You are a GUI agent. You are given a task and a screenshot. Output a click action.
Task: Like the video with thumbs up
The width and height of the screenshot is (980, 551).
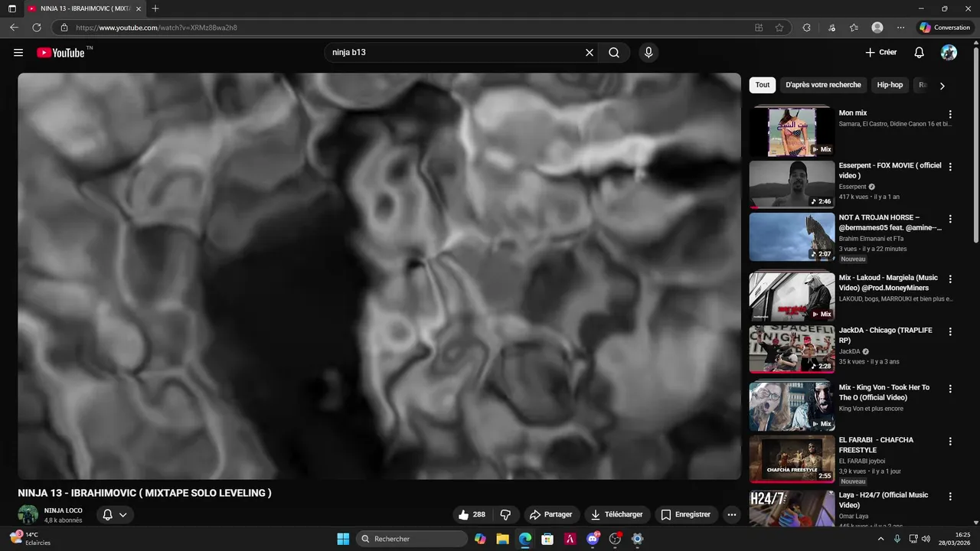[x=472, y=515]
